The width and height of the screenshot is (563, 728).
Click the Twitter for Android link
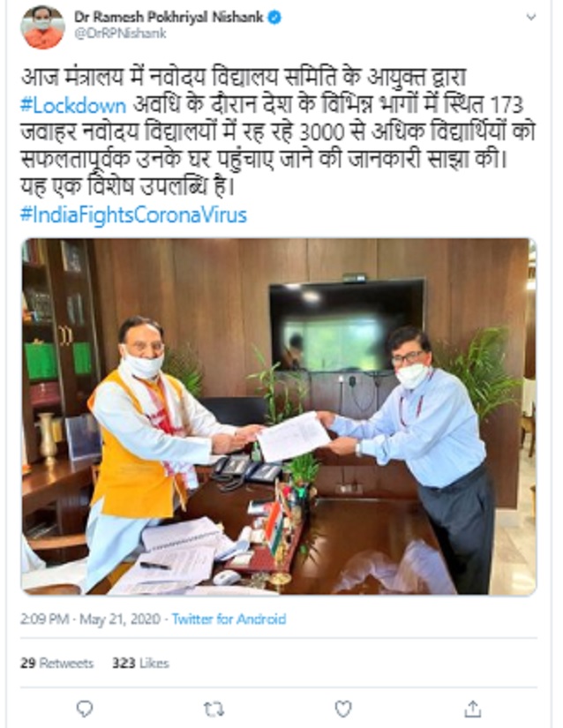click(x=229, y=619)
